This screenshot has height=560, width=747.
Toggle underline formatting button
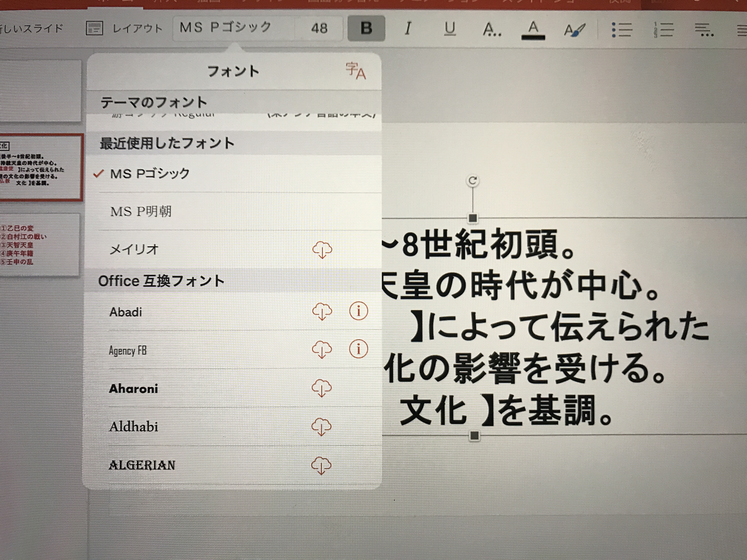coord(449,29)
